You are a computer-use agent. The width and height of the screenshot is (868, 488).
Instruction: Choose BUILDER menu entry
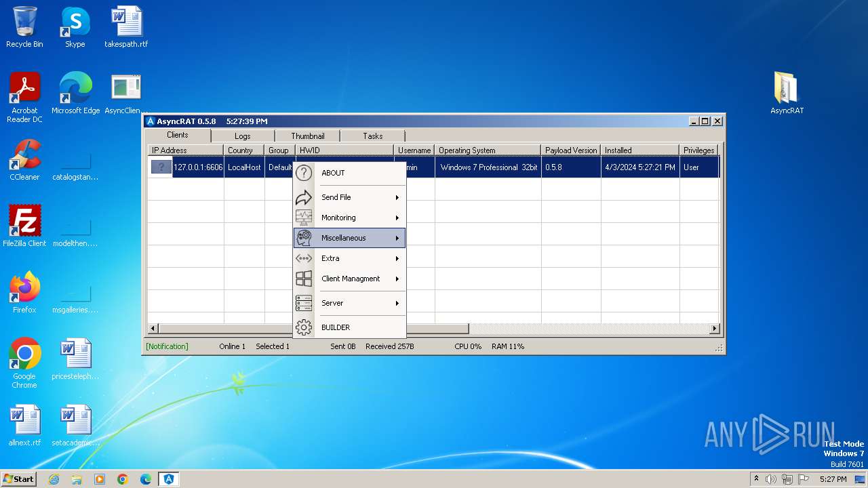[x=350, y=327]
